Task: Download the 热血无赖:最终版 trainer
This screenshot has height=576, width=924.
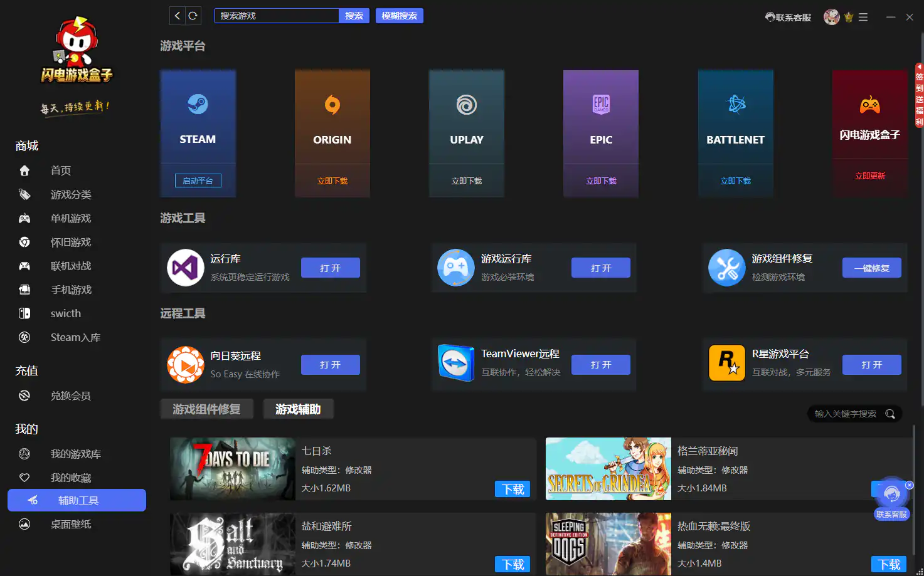Action: coord(889,564)
